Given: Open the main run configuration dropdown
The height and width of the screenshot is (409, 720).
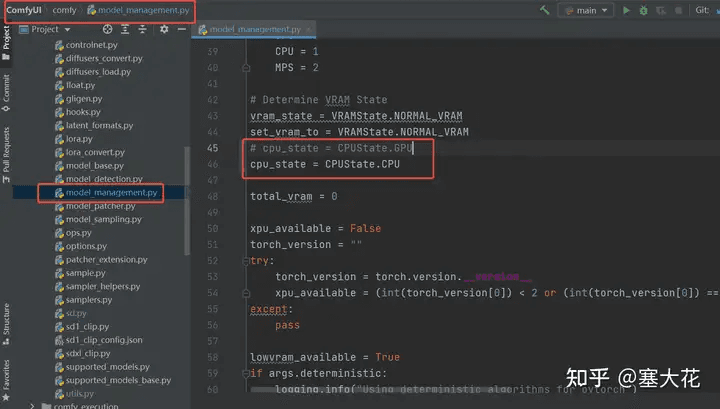Looking at the screenshot, I should (x=586, y=10).
